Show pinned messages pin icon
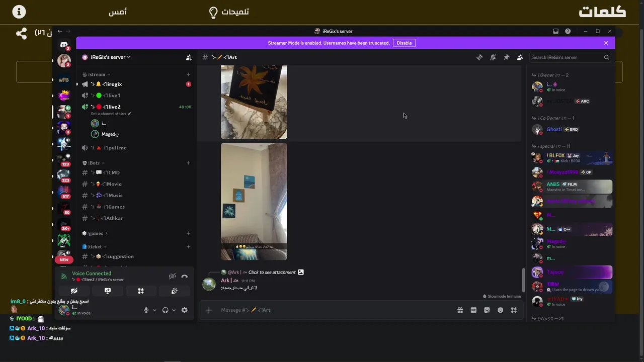 pos(507,57)
